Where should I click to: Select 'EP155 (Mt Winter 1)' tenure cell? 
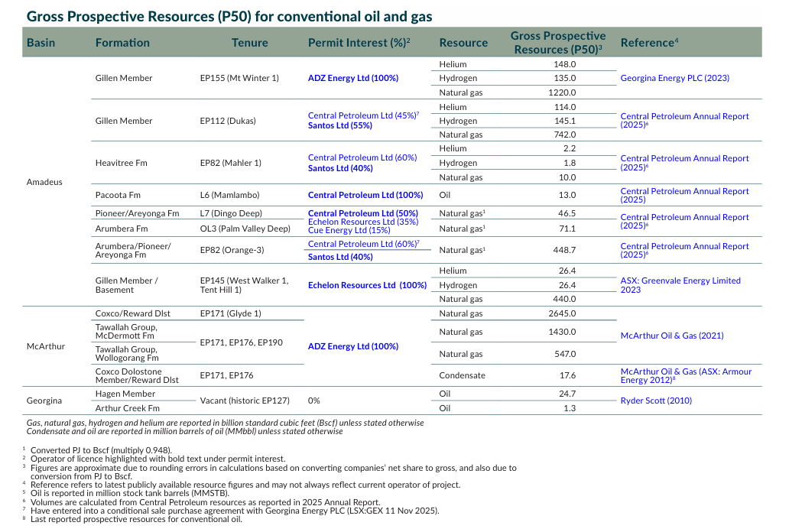[x=239, y=78]
